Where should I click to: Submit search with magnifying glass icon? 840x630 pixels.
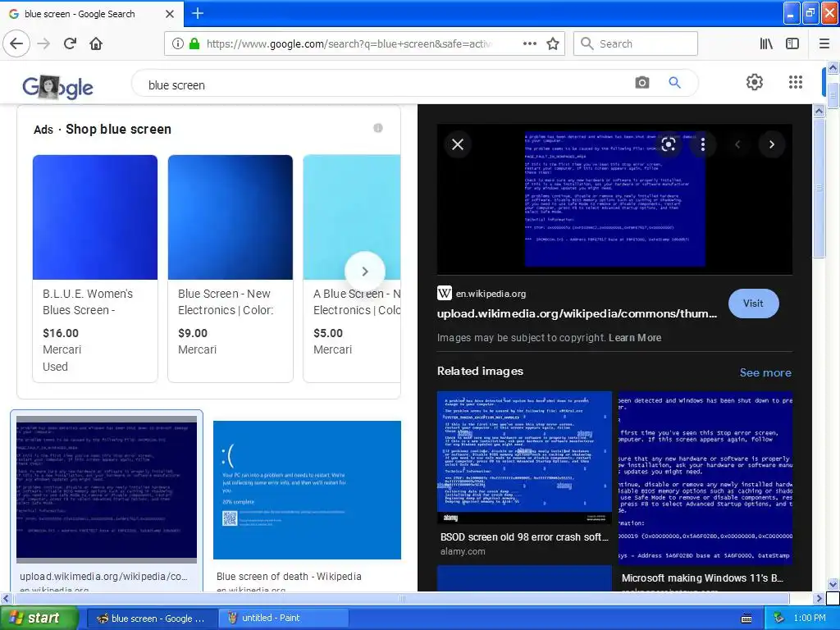(674, 83)
